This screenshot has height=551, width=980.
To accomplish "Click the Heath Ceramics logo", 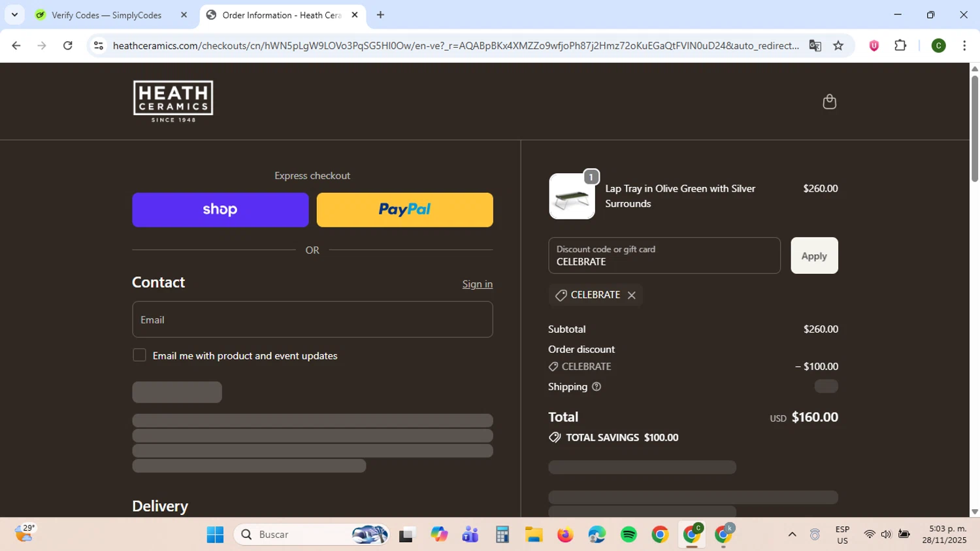I will tap(173, 101).
